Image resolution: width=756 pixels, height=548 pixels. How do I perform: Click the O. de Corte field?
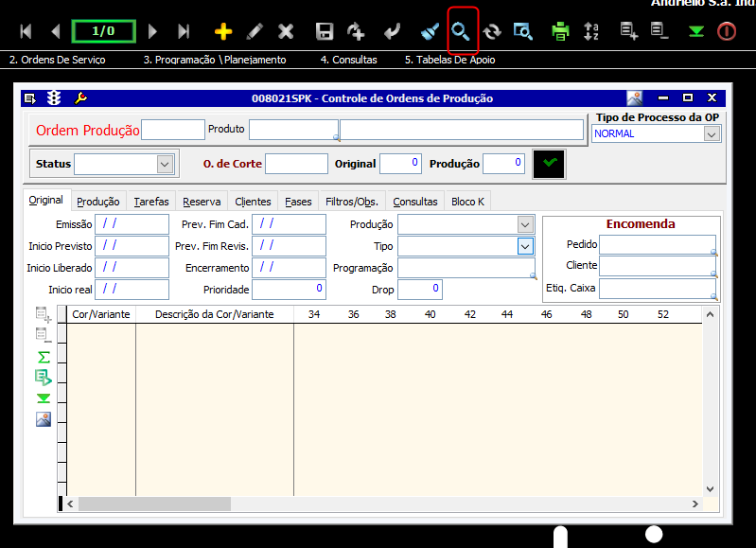pos(296,164)
